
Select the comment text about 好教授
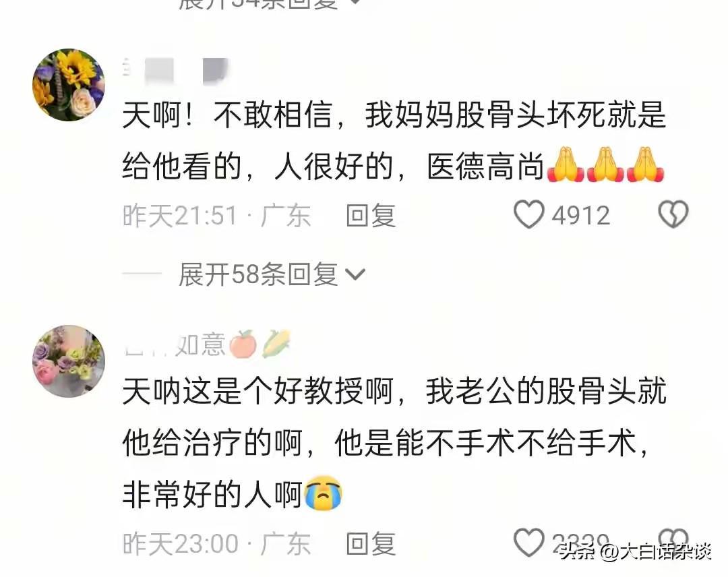[x=394, y=442]
